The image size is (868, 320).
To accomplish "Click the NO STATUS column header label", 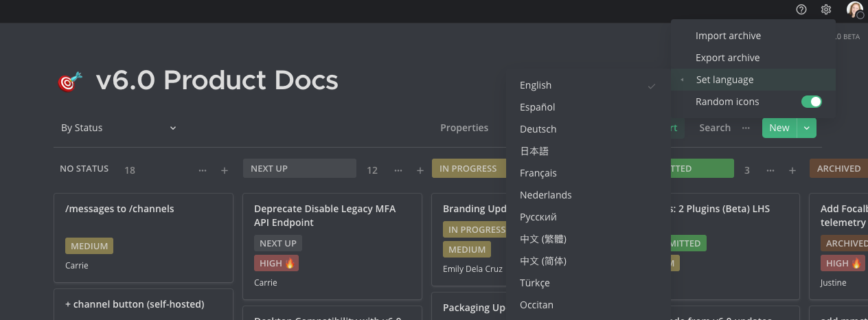I will click(84, 168).
